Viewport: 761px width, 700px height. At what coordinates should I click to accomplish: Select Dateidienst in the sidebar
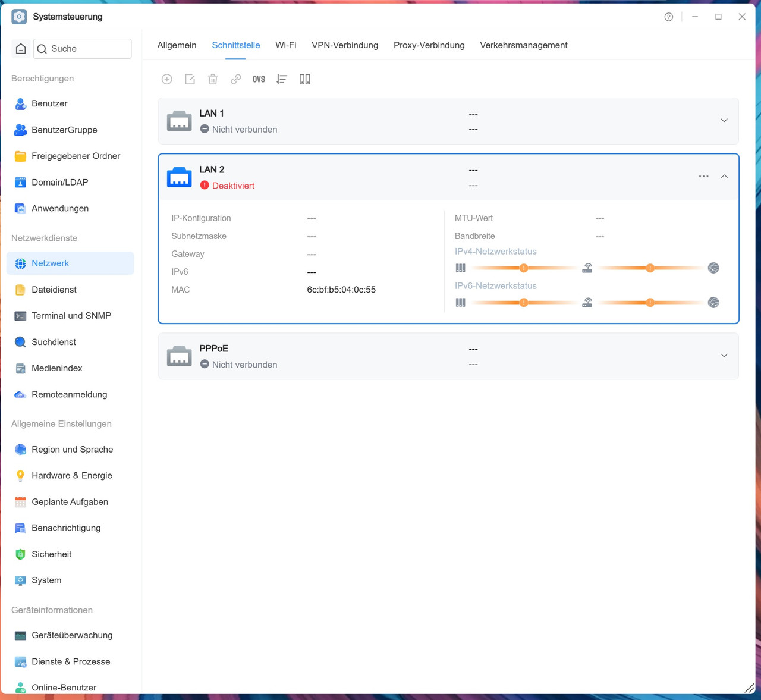70,290
